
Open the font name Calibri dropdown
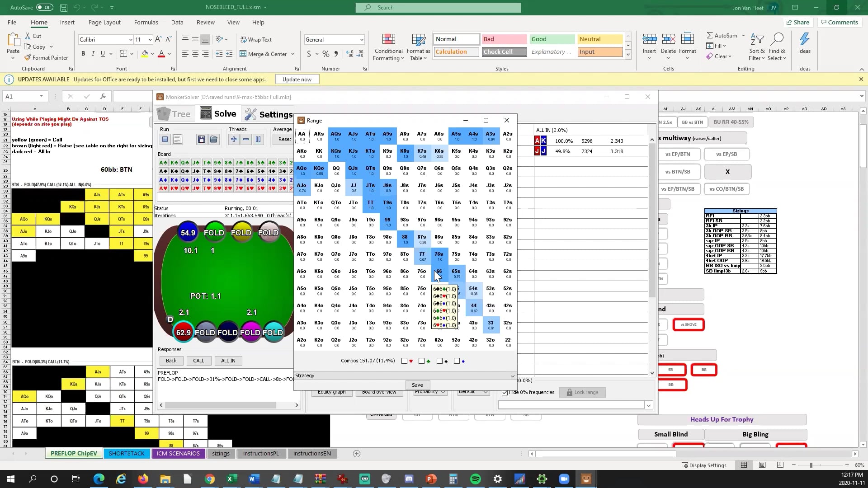(x=131, y=40)
